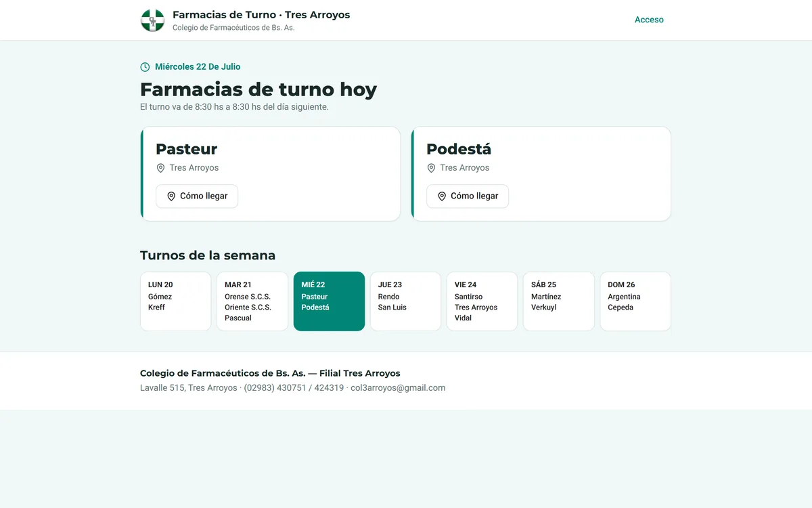Image resolution: width=812 pixels, height=508 pixels.
Task: Click the heading Farmacias de turno hoy
Action: point(258,89)
